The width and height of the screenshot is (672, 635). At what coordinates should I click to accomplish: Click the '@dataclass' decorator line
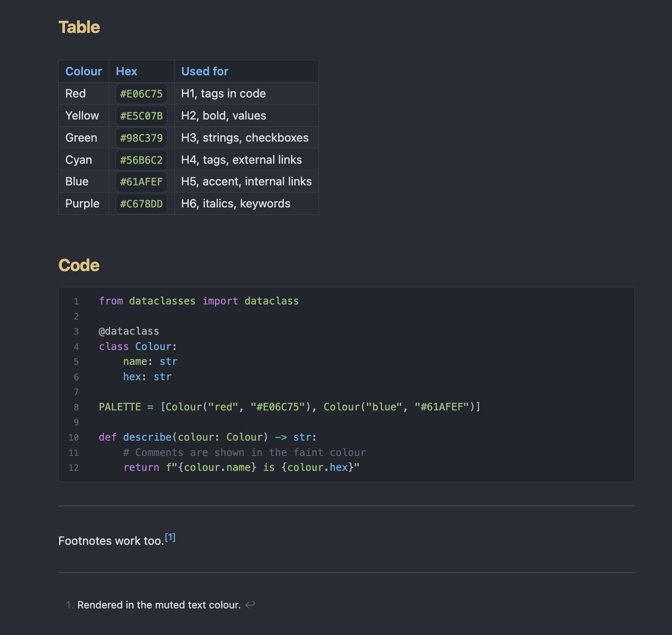(129, 331)
